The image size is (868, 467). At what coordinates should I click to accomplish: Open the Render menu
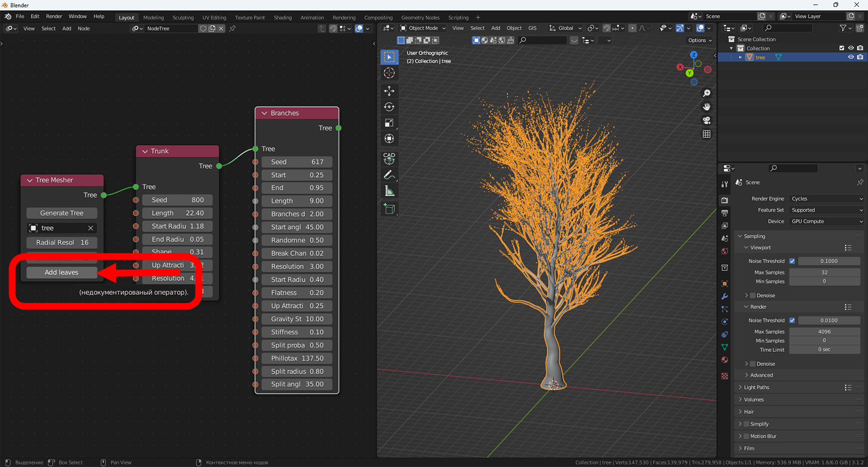(x=54, y=16)
